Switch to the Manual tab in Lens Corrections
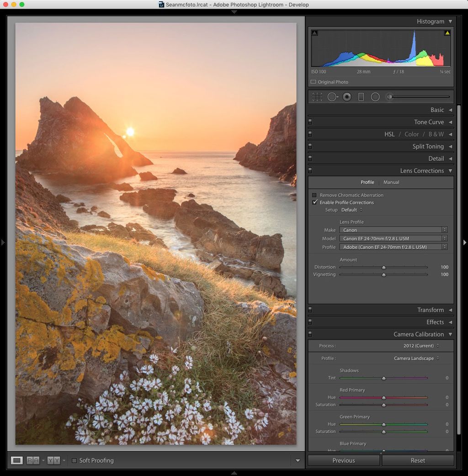The width and height of the screenshot is (468, 476). (391, 182)
